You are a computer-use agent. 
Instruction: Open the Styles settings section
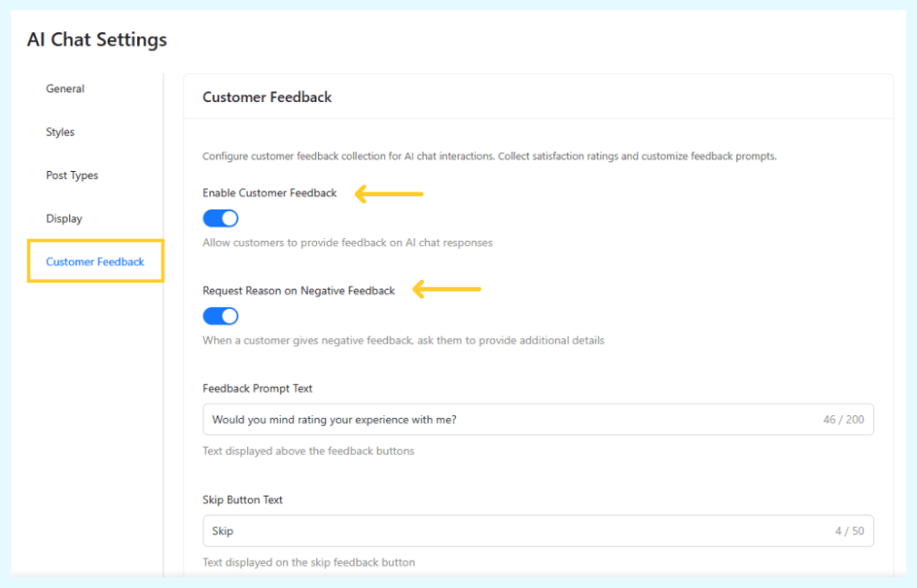60,132
